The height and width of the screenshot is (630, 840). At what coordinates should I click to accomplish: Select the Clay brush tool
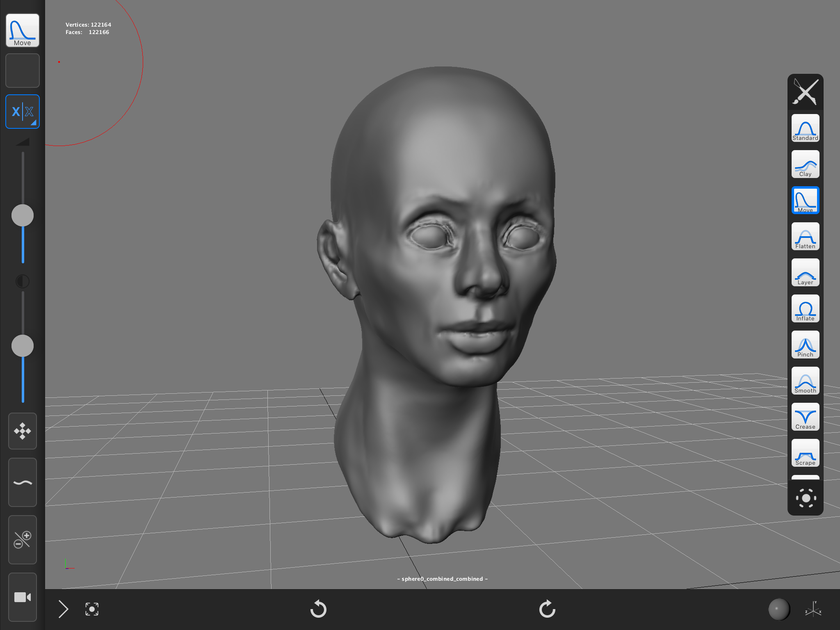(x=805, y=164)
